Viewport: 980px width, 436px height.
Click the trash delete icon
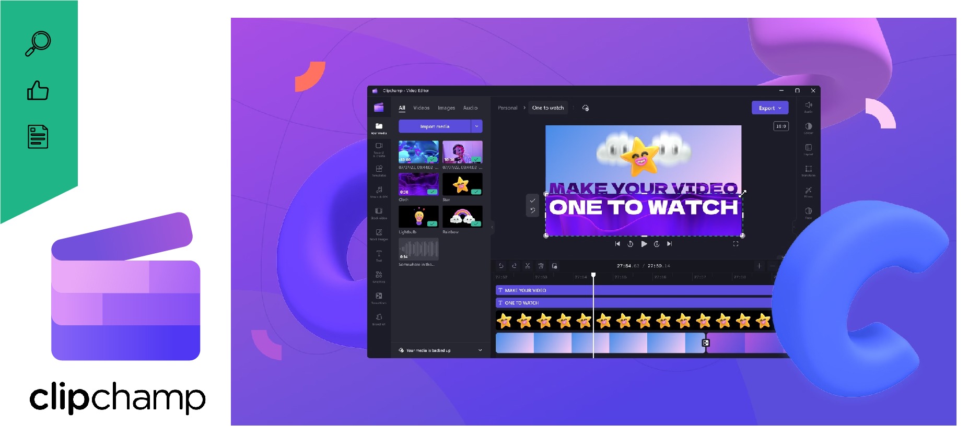click(x=541, y=266)
